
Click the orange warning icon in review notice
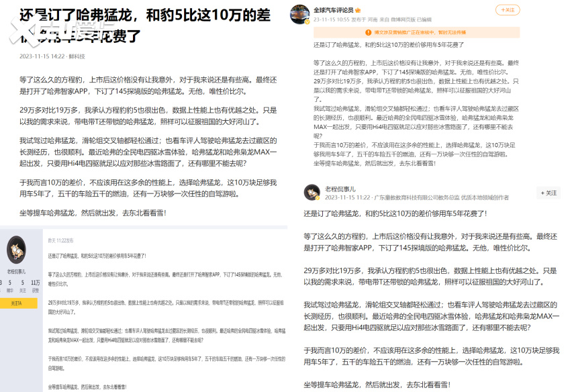pos(368,32)
